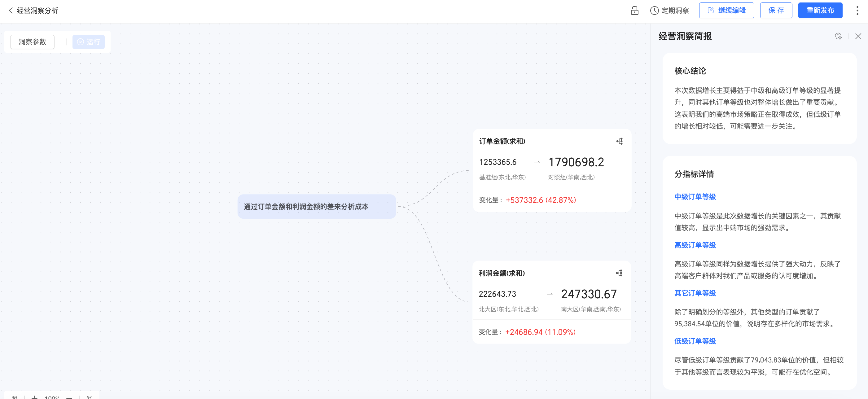Viewport: 868px width, 399px height.
Task: Click the fit-to-screen icon in the zoom bar
Action: (90, 397)
